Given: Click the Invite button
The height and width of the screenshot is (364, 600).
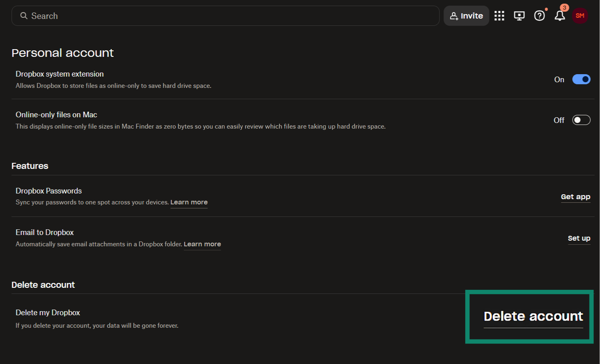Looking at the screenshot, I should pyautogui.click(x=466, y=16).
